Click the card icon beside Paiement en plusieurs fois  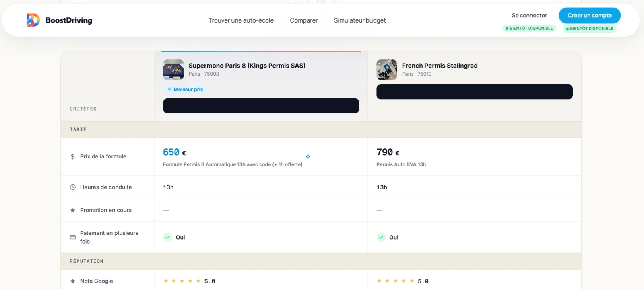point(73,237)
